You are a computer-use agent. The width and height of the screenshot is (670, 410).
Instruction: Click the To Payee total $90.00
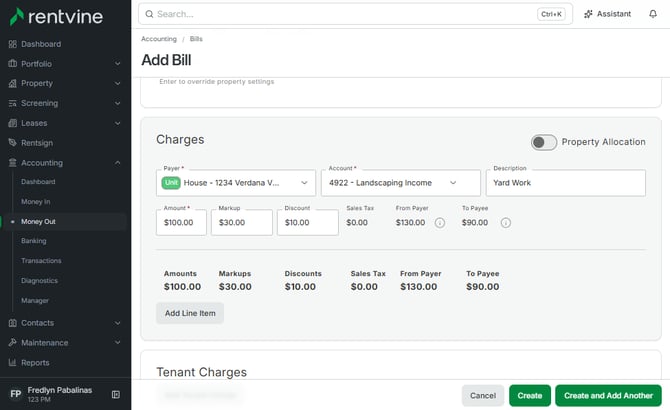click(x=482, y=287)
